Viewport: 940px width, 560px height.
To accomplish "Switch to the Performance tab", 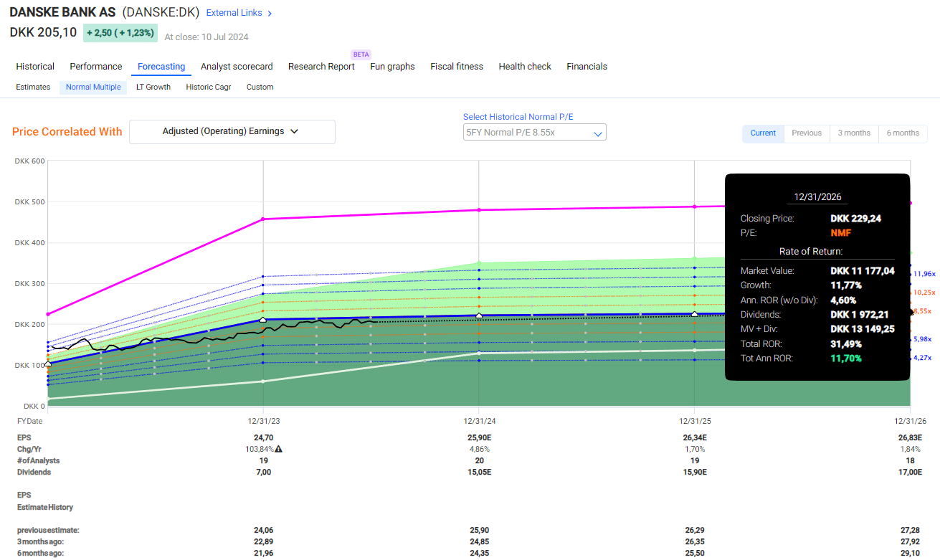I will [95, 66].
